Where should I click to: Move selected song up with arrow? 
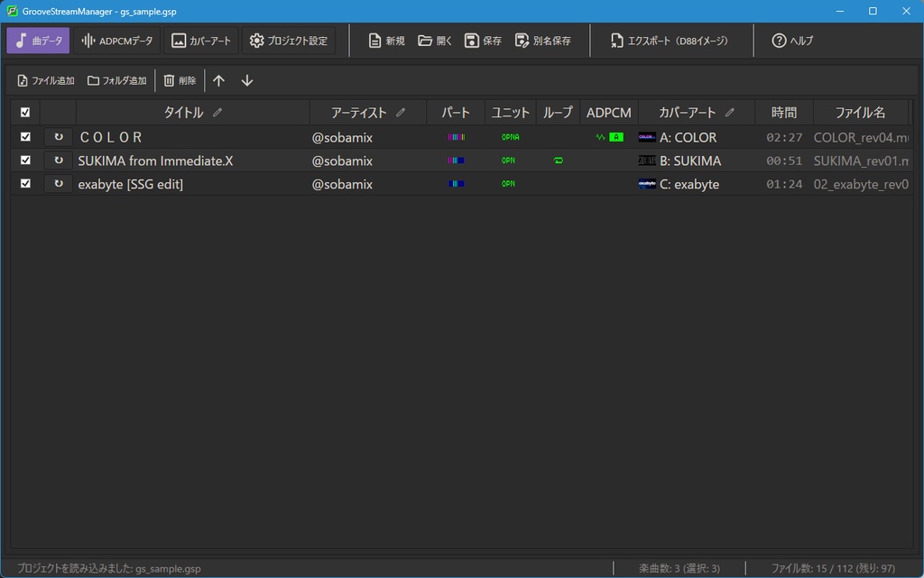click(x=218, y=80)
